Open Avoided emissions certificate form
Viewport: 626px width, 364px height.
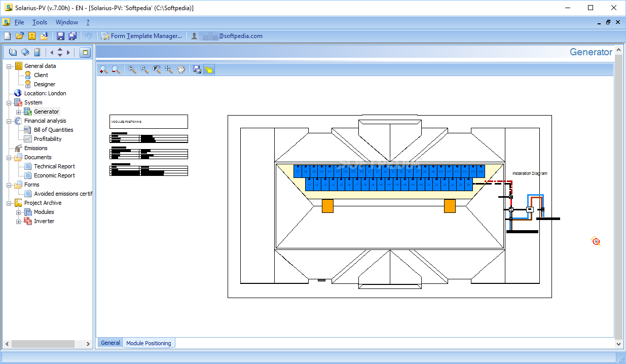point(63,194)
